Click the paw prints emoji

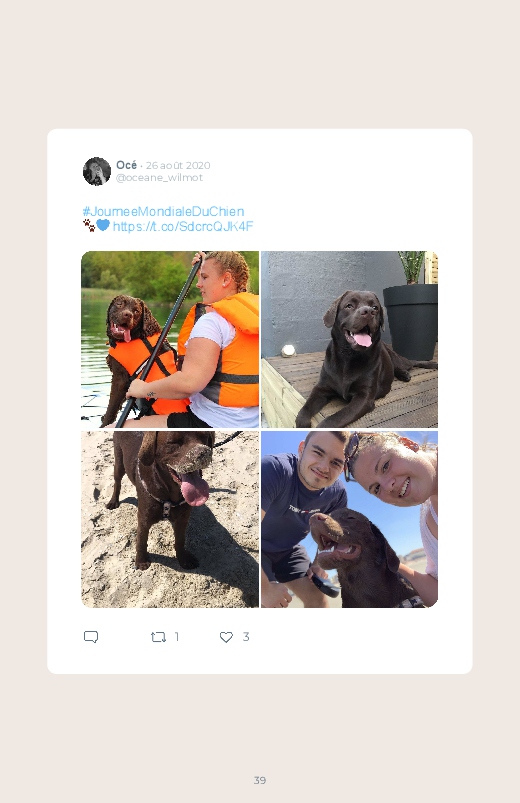(89, 225)
